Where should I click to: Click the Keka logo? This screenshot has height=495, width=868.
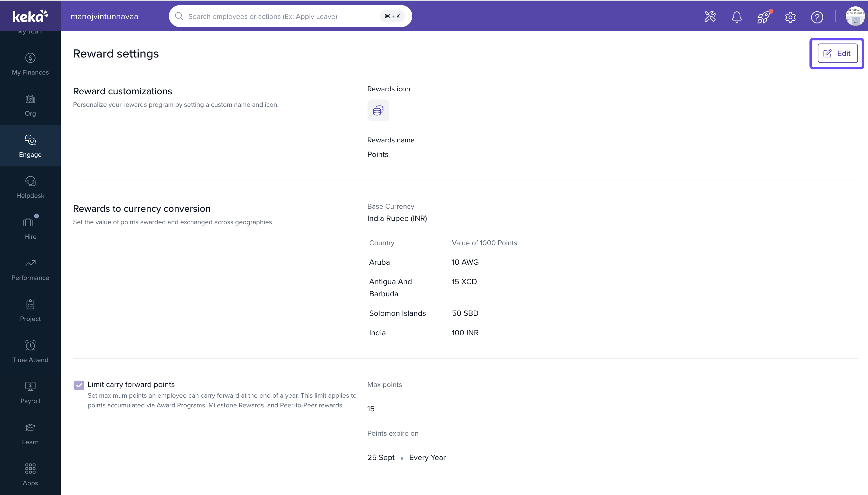(x=30, y=16)
